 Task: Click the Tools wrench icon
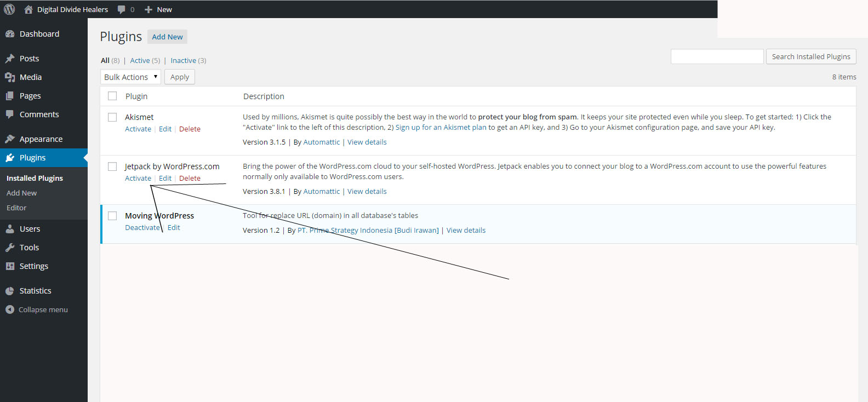click(x=10, y=248)
